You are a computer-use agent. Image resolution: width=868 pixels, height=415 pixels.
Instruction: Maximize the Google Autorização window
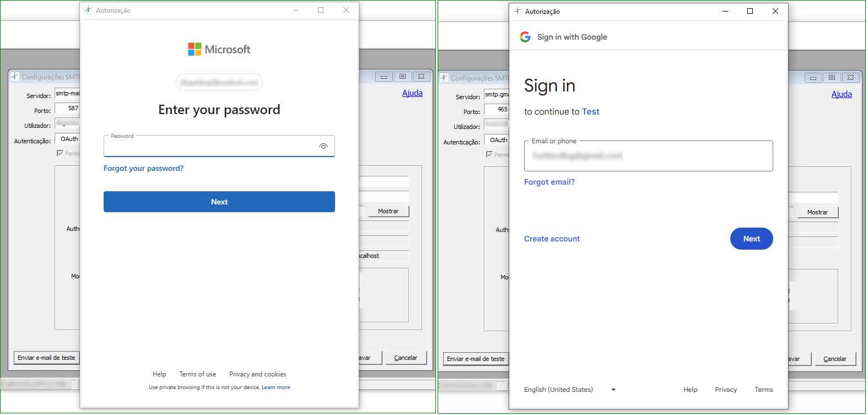750,11
